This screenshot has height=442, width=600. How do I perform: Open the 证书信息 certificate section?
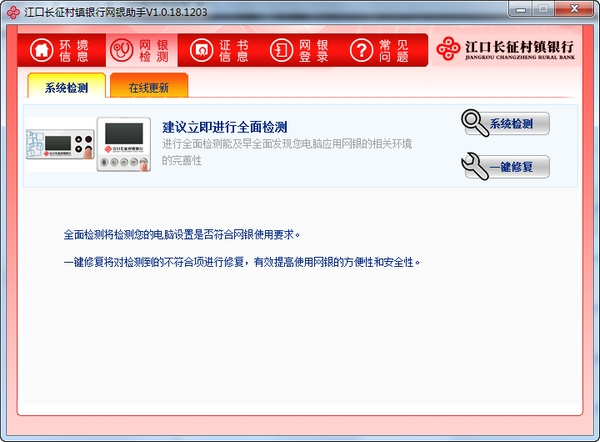click(x=221, y=50)
